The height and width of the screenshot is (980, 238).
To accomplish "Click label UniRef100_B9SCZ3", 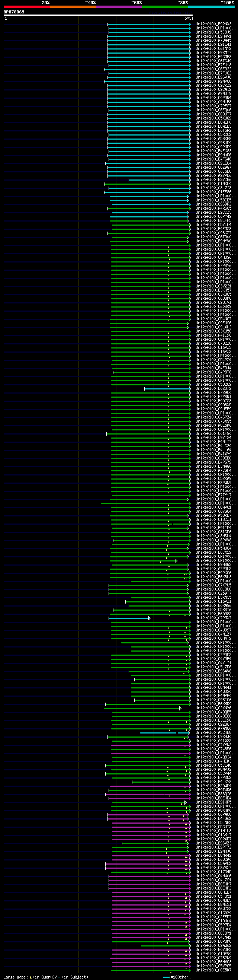I will (214, 213).
